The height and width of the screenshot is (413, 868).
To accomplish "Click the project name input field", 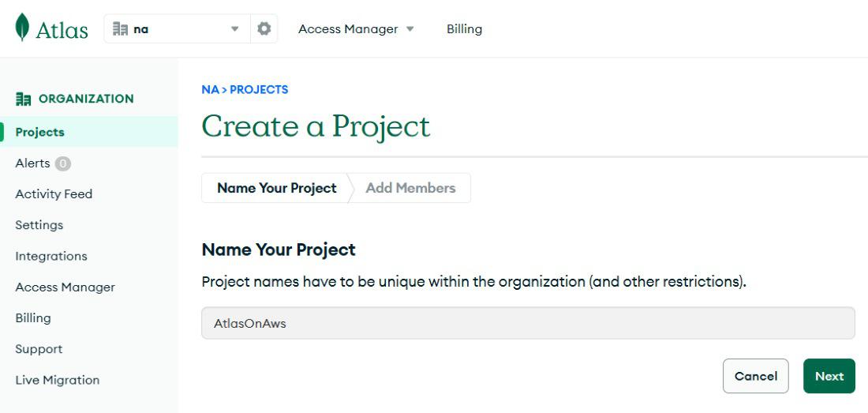I will coord(528,323).
